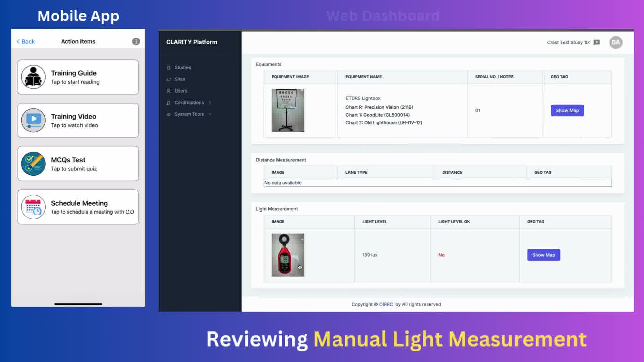Show Map for the ETDRS Lightbox equipment
Screen dimensions: 644x362
[567, 110]
